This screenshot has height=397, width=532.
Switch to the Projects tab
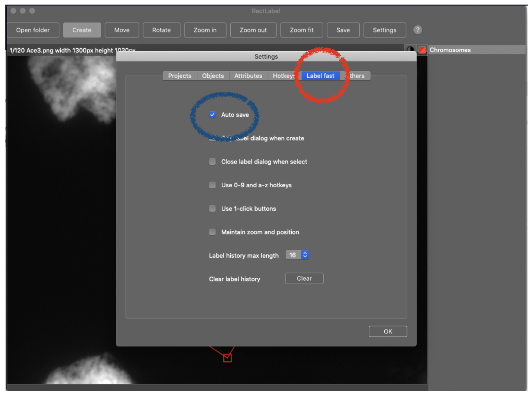tap(180, 76)
